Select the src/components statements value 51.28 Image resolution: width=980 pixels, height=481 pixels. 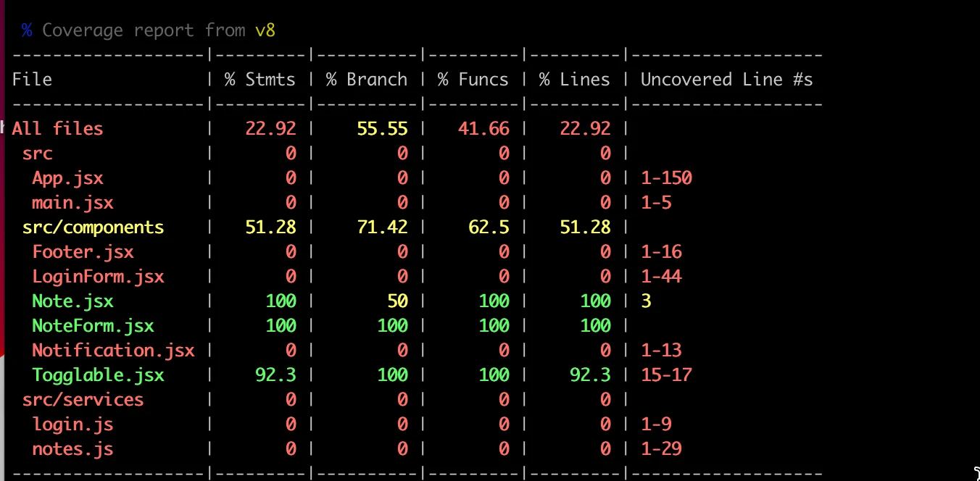[x=270, y=227]
